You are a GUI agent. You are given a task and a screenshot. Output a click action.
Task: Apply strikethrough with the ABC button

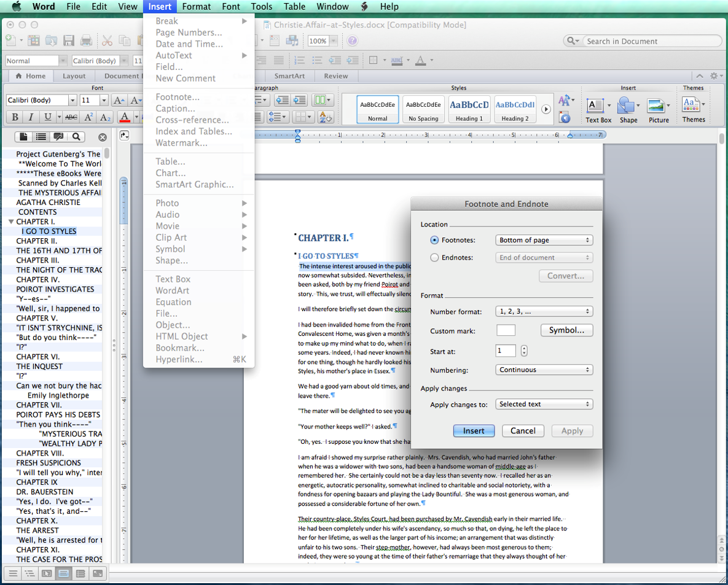point(71,117)
